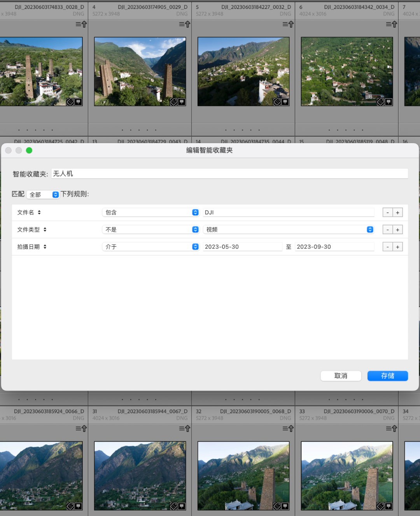This screenshot has width=420, height=516.
Task: Change the 文件名 rule criterion selector
Action: click(29, 212)
